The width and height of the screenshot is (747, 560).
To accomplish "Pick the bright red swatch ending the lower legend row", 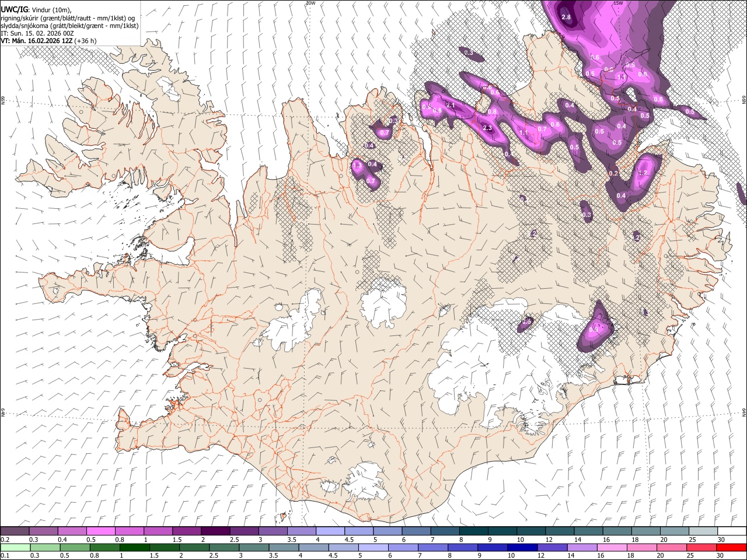I will [731, 547].
